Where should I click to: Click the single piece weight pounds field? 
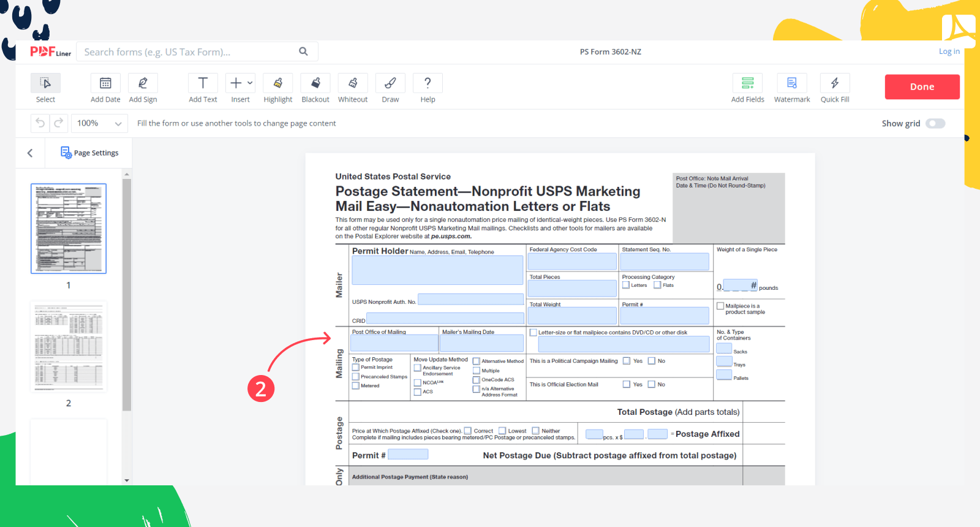point(740,285)
